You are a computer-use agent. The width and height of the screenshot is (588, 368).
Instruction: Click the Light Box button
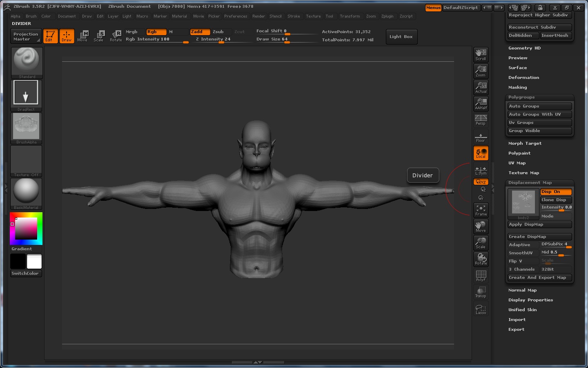401,37
